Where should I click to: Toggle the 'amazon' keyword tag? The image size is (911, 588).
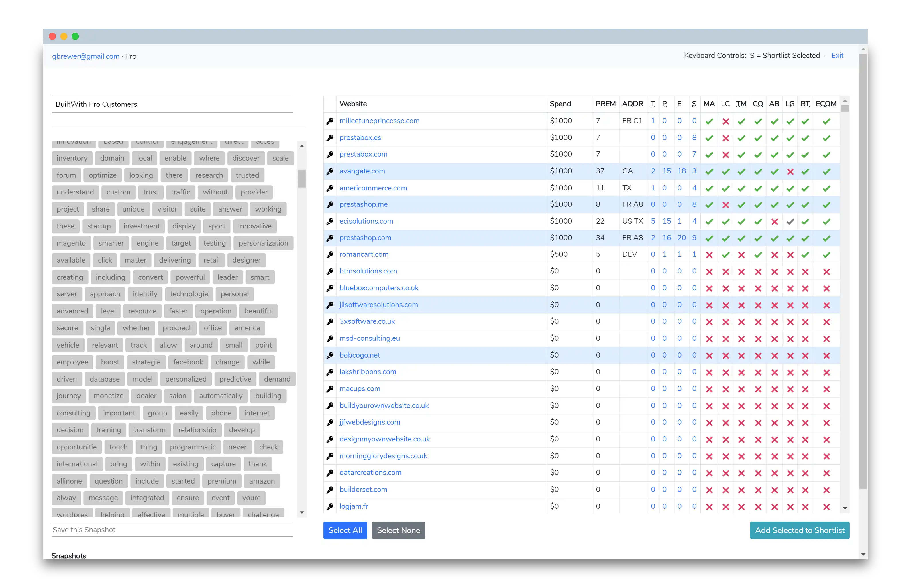(x=262, y=481)
